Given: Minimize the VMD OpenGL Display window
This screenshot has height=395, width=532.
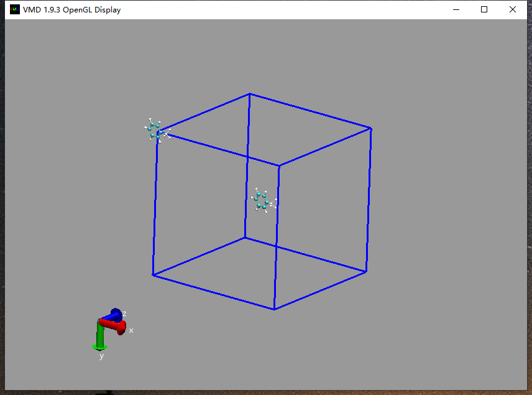Looking at the screenshot, I should click(456, 9).
